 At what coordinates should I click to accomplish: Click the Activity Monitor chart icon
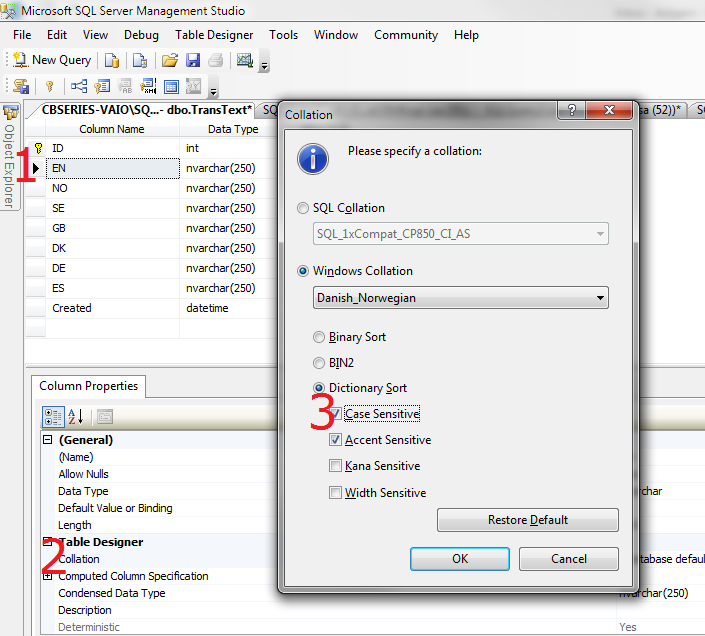245,60
